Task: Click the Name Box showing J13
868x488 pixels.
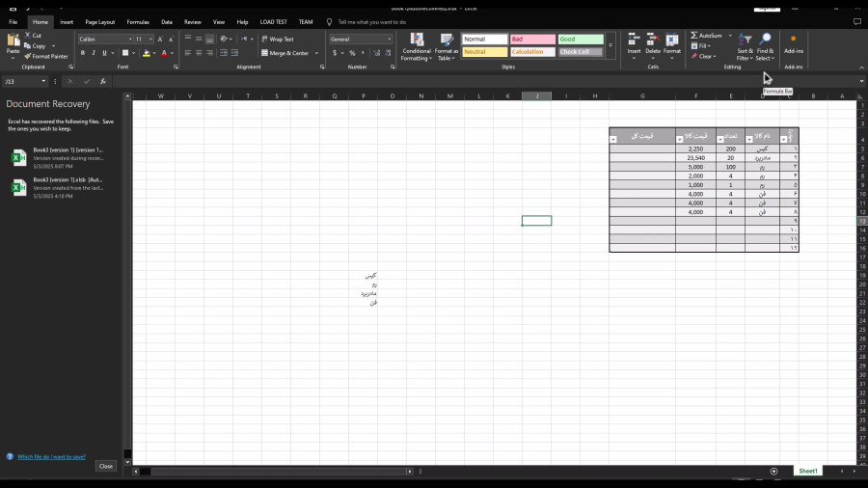Action: [25, 81]
